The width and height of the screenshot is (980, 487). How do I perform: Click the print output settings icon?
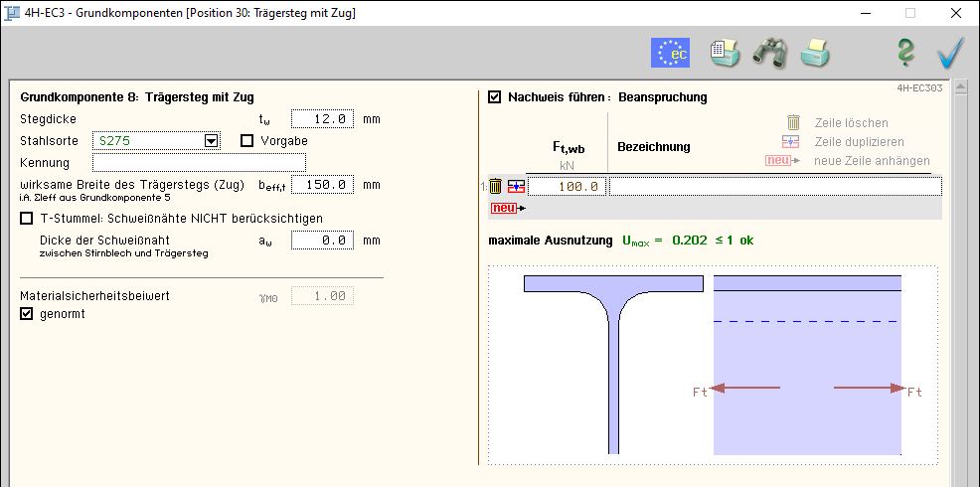click(x=725, y=52)
